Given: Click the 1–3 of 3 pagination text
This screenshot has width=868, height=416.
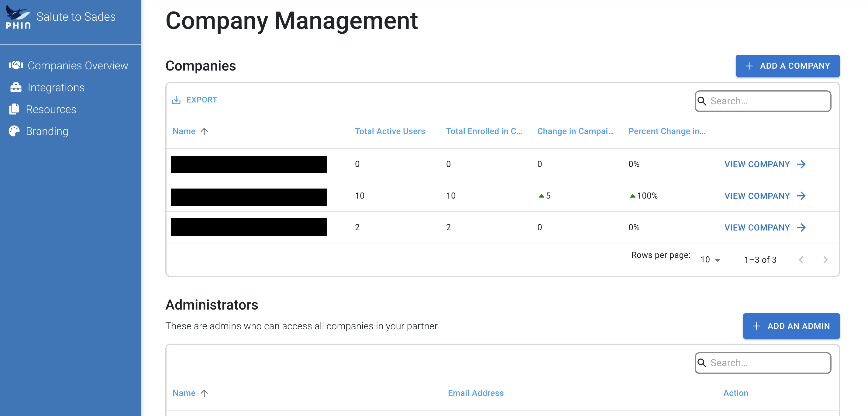Looking at the screenshot, I should pyautogui.click(x=760, y=260).
